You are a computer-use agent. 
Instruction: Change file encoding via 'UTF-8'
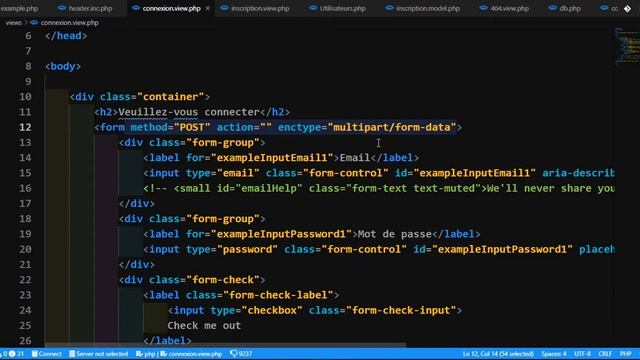click(582, 354)
